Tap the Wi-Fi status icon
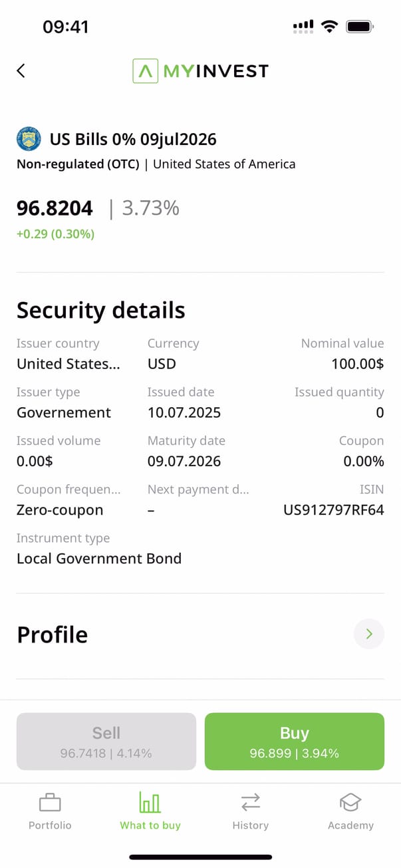This screenshot has width=401, height=868. coord(329,27)
